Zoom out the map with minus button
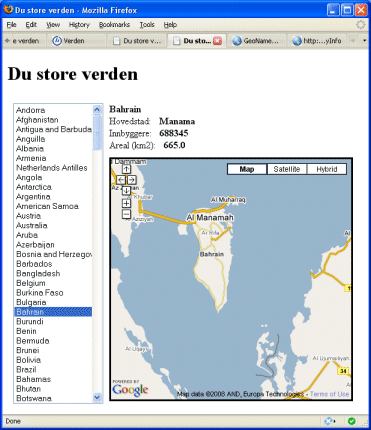The image size is (371, 430). [x=126, y=214]
